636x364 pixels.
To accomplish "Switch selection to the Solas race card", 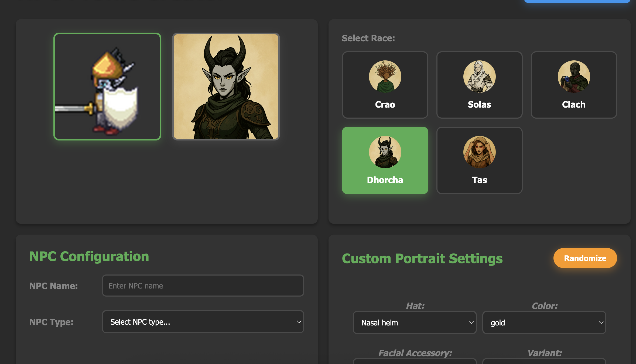I will 479,85.
